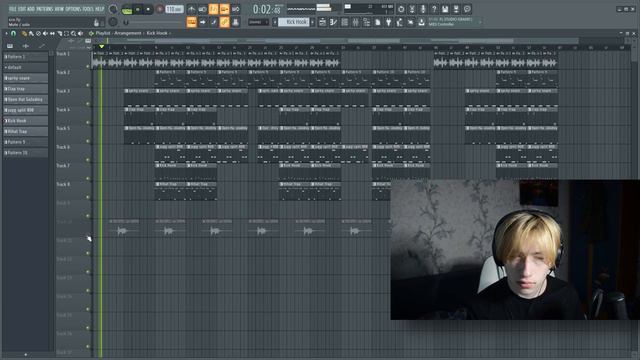Click the arrow left of Kick Hook pattern selector
The width and height of the screenshot is (640, 360).
click(275, 22)
